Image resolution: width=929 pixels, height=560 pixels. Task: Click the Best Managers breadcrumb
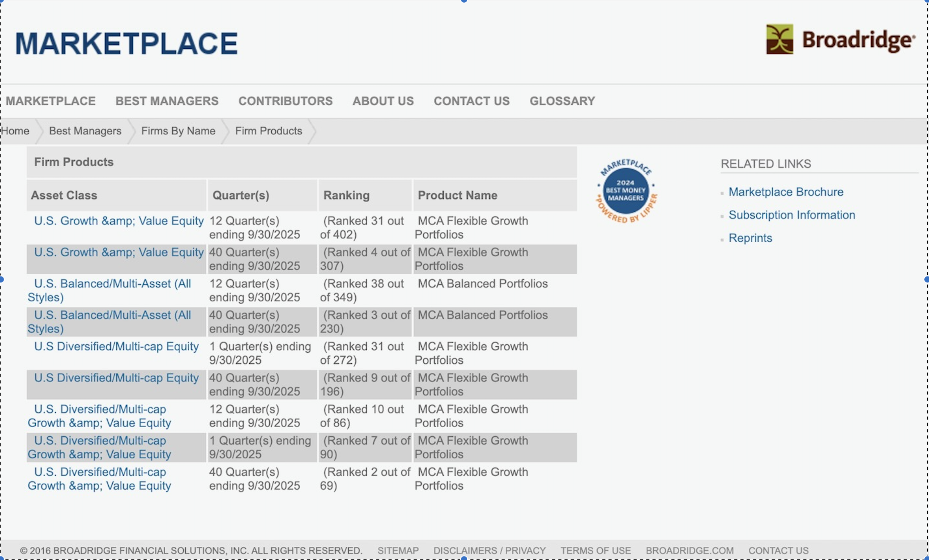(x=85, y=131)
